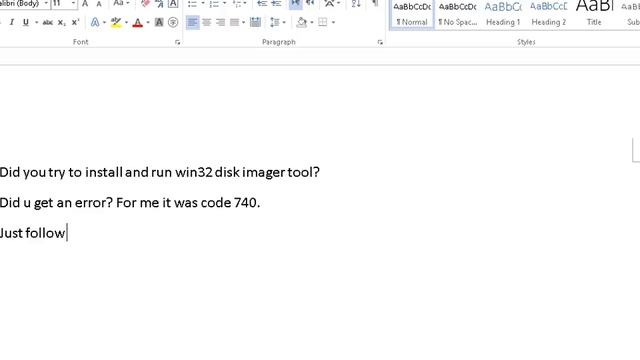Viewport: 640px width, 360px height.
Task: Apply red font color
Action: coord(138,22)
